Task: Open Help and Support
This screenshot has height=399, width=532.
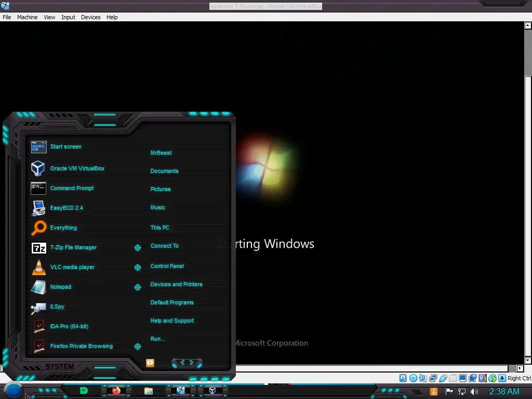Action: (x=172, y=321)
